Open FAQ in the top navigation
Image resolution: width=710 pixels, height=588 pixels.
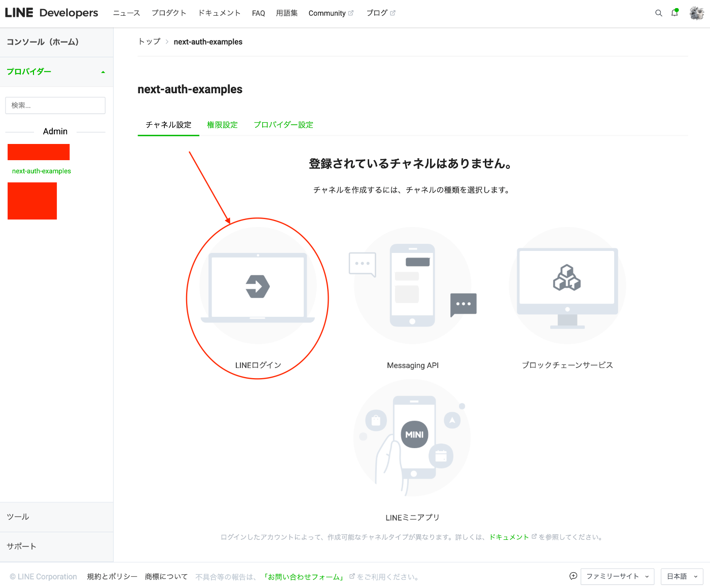coord(259,13)
